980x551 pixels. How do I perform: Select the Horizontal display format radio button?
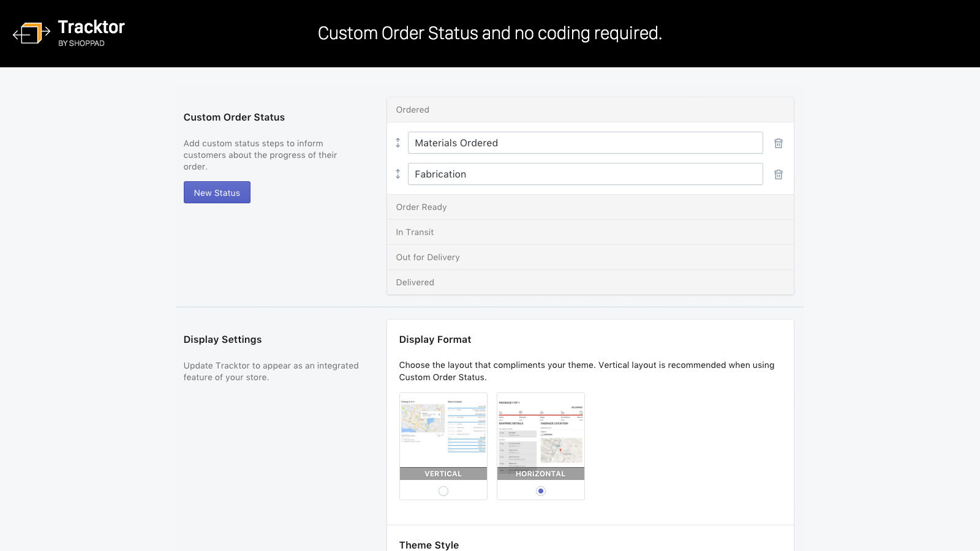(540, 490)
